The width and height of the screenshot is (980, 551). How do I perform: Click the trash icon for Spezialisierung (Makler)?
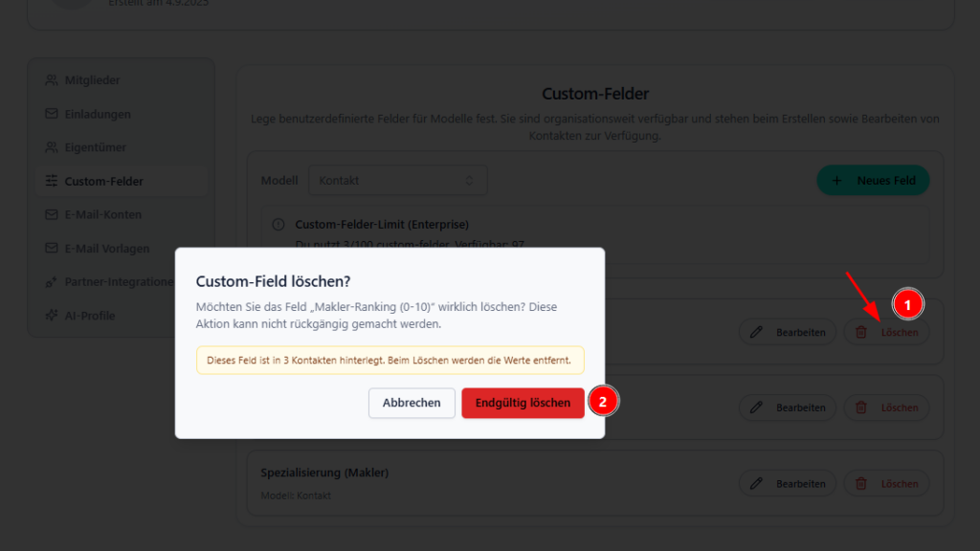click(x=861, y=484)
